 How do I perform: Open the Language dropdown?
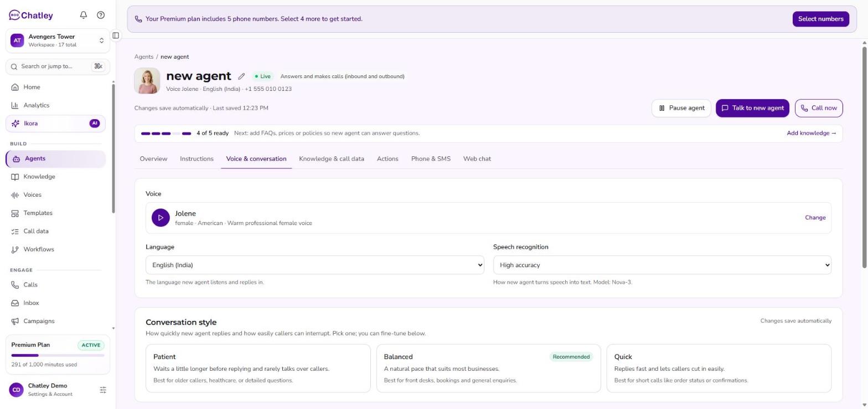(314, 265)
